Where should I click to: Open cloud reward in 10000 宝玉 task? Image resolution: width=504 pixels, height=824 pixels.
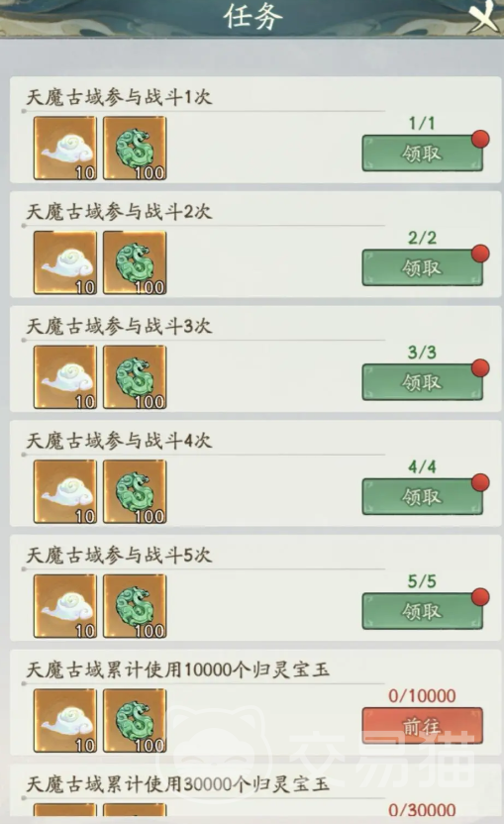(65, 721)
